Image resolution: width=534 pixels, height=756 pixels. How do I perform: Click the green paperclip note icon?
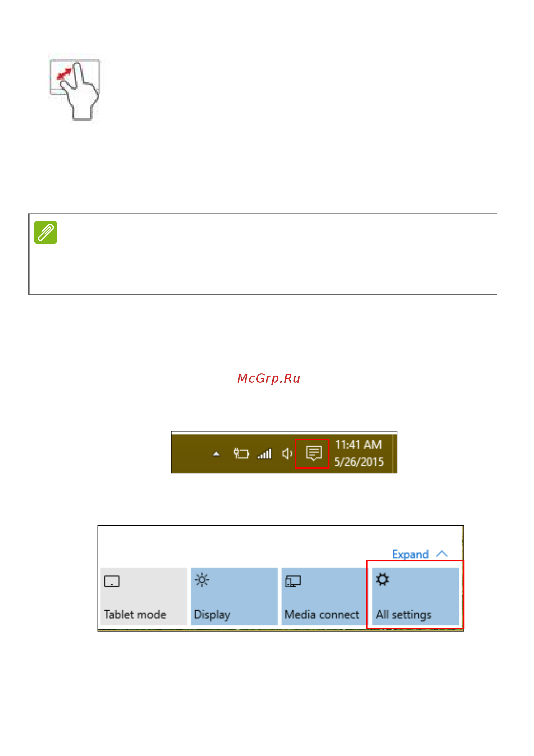tap(45, 232)
